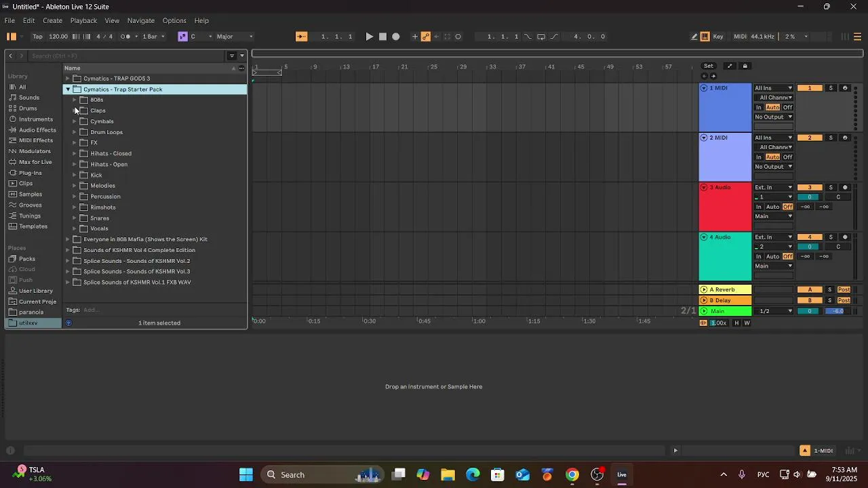Toggle the Lock Envelopes icon
The height and width of the screenshot is (488, 868).
click(745, 66)
